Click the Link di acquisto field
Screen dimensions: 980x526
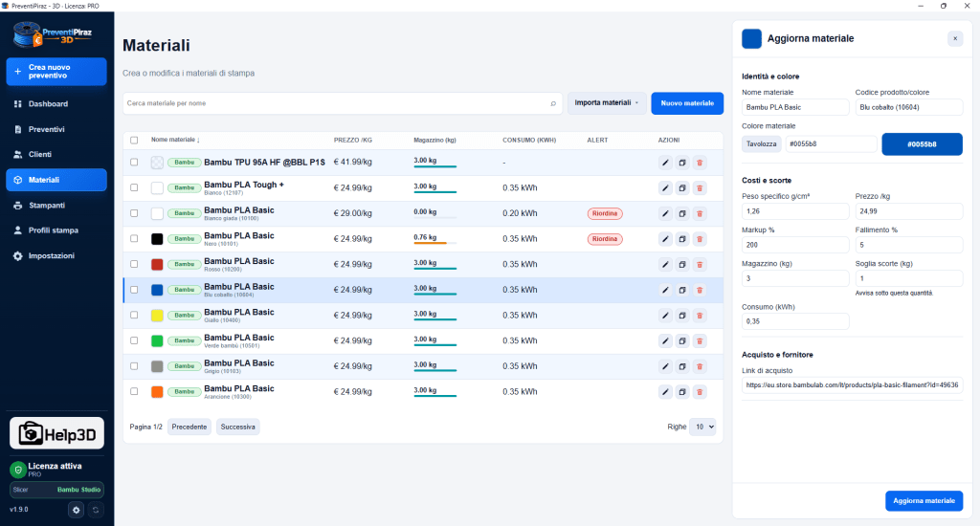(852, 385)
